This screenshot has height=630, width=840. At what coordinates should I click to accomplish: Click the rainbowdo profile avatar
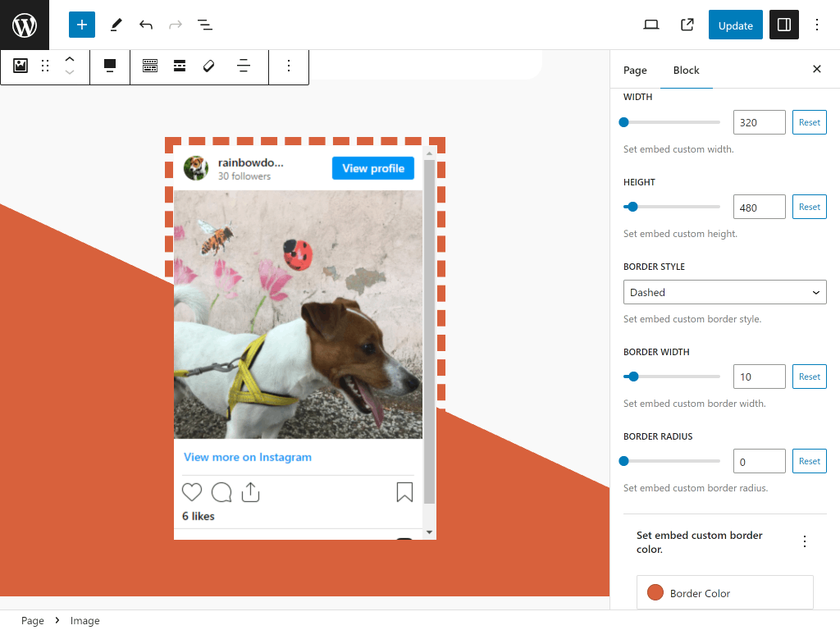(196, 168)
